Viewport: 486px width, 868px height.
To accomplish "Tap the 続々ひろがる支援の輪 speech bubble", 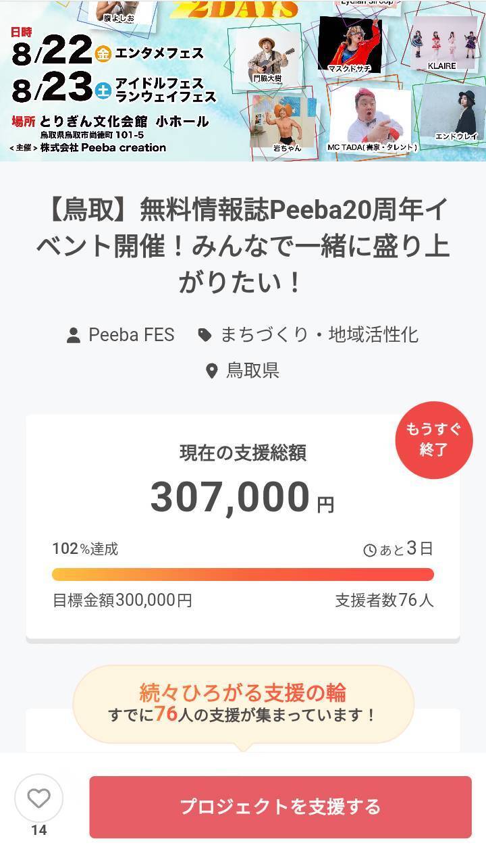I will tap(243, 704).
